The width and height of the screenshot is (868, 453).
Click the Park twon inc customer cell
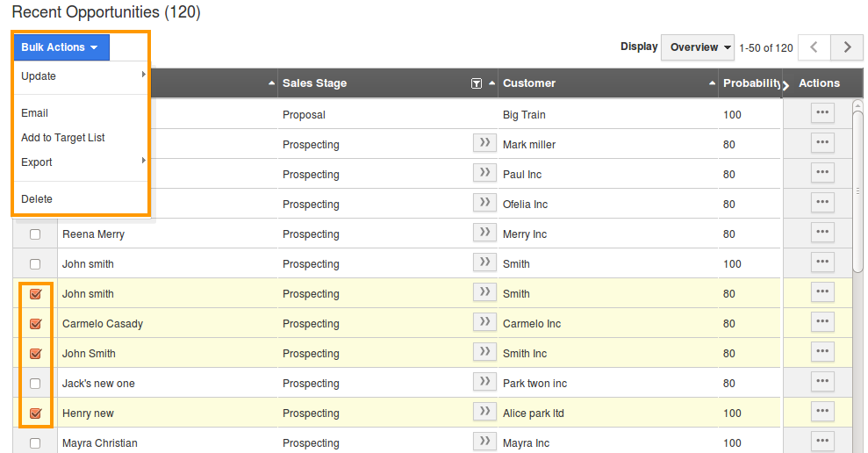pyautogui.click(x=534, y=384)
